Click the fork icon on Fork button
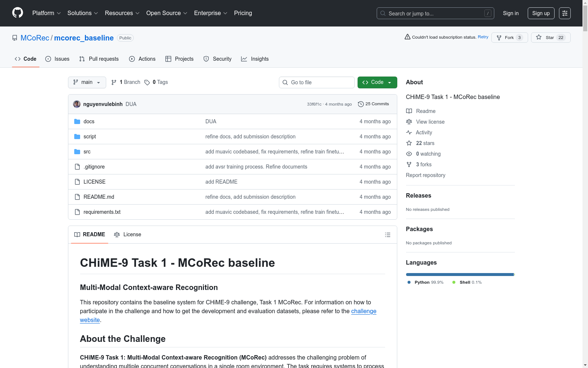The image size is (588, 368). coord(499,38)
